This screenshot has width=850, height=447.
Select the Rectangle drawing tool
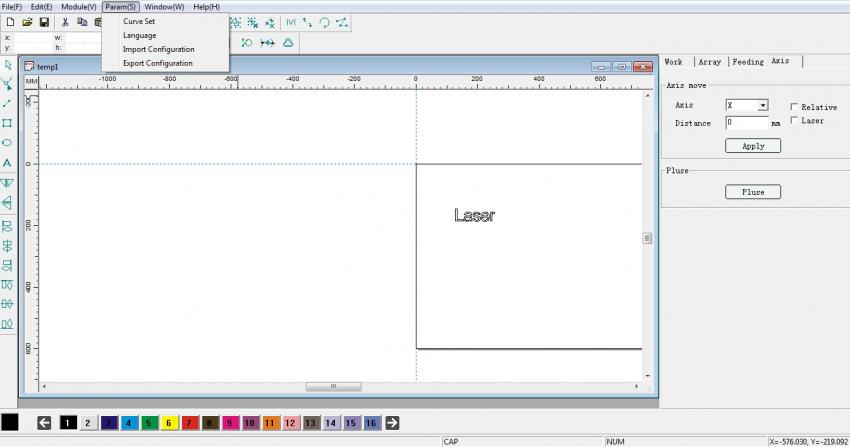coord(8,123)
